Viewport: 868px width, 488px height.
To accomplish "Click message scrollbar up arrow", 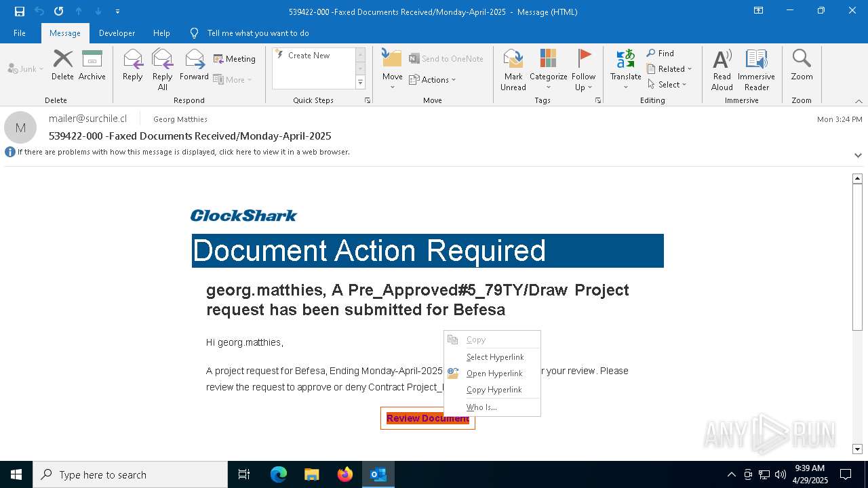I will pyautogui.click(x=857, y=178).
